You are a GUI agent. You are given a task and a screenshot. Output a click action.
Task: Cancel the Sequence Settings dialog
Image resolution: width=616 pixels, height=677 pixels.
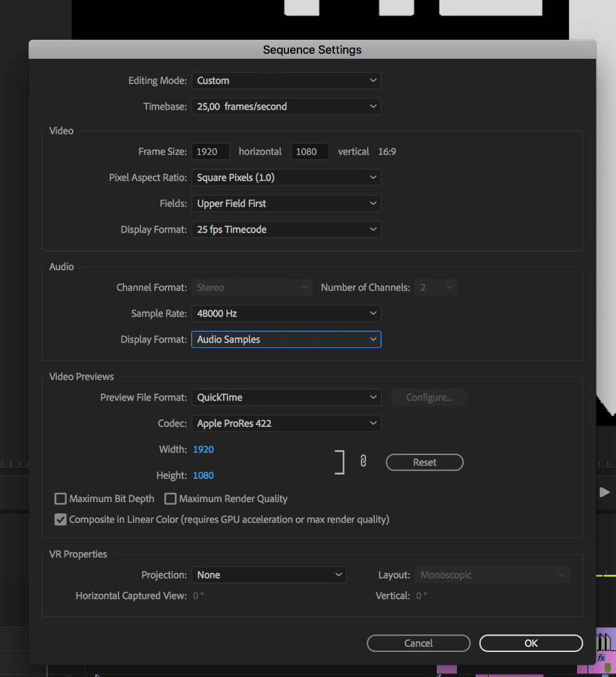point(418,643)
